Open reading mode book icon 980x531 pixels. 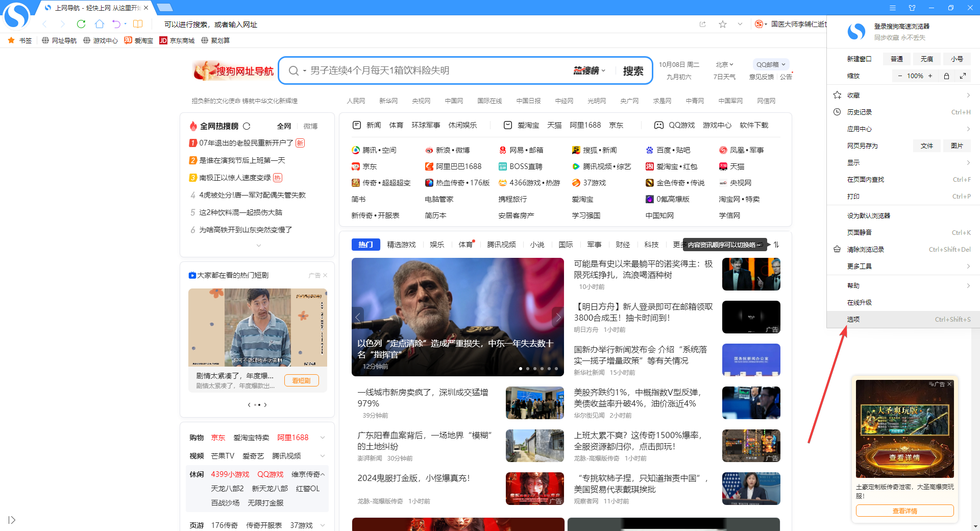coord(138,24)
